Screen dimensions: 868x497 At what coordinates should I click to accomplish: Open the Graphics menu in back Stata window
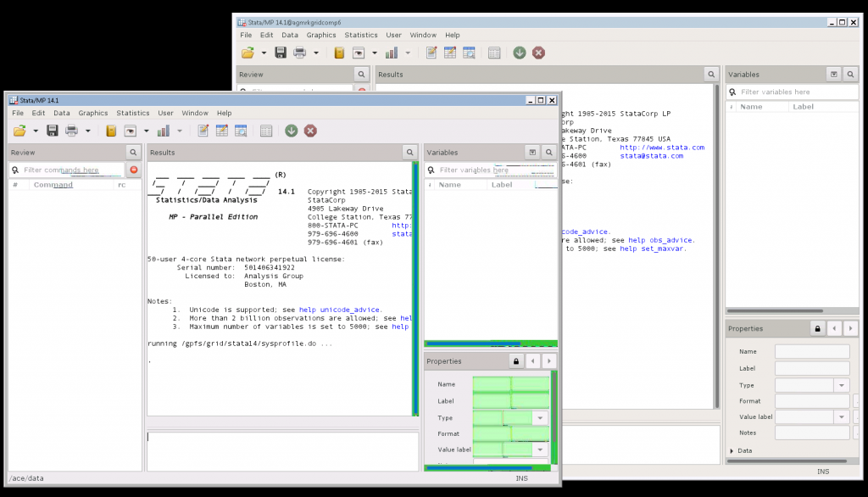click(321, 35)
